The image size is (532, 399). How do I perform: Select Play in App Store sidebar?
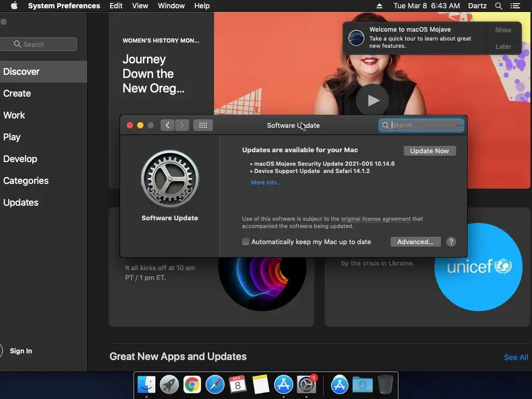(44, 137)
